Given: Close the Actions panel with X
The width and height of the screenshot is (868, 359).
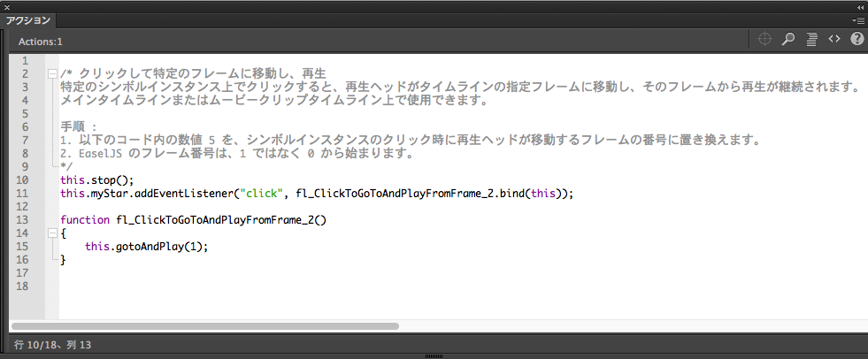Looking at the screenshot, I should tap(7, 7).
